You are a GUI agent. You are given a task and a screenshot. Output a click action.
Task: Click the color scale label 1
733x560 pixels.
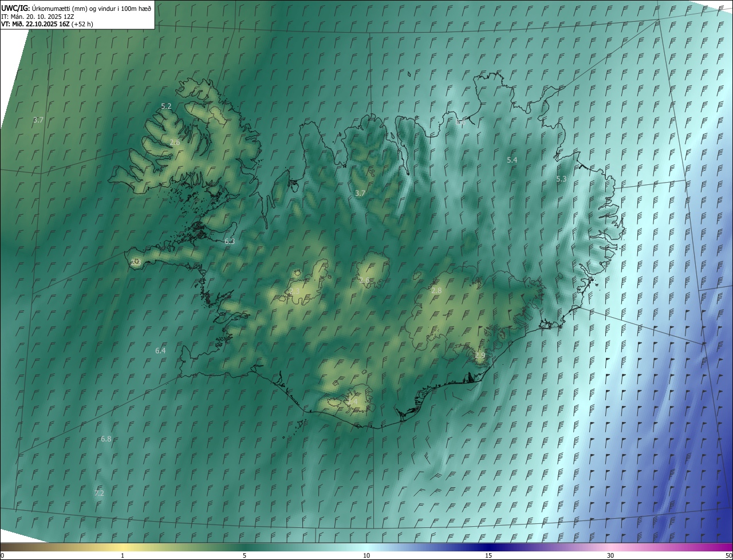(x=123, y=555)
